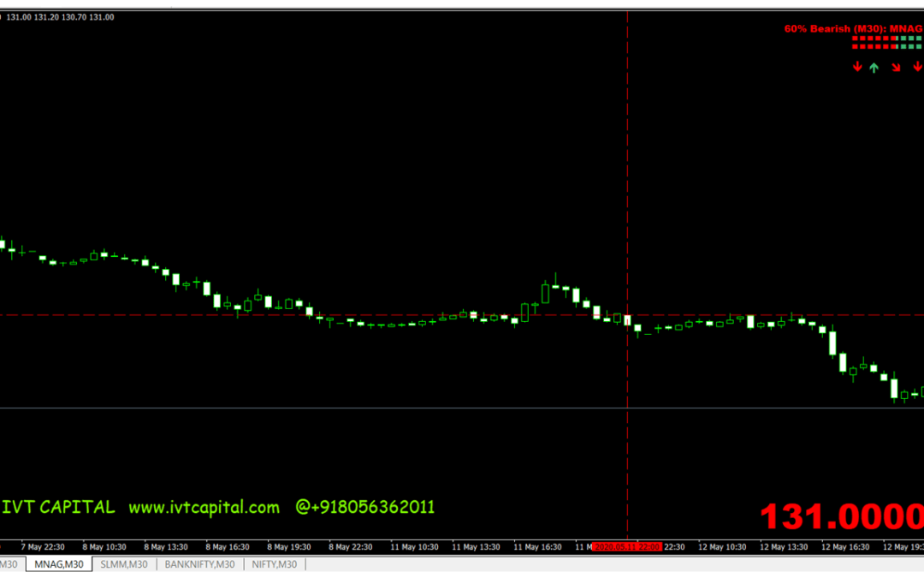The width and height of the screenshot is (924, 578).
Task: Click the "11 May 13:30" time axis label
Action: (x=477, y=546)
